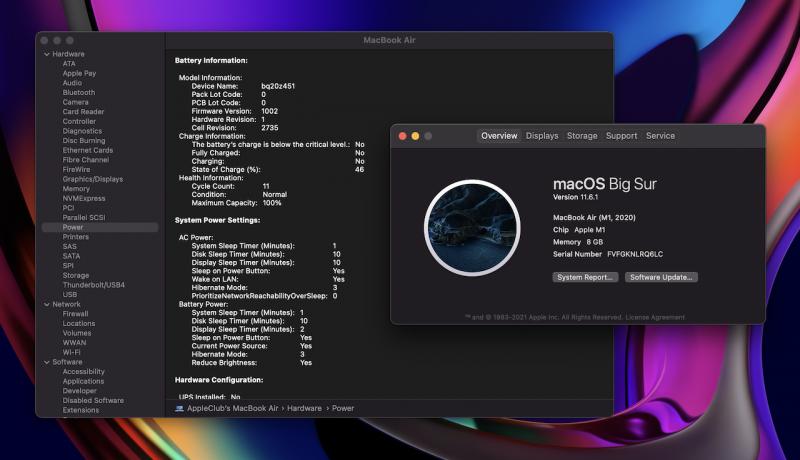The width and height of the screenshot is (800, 460).
Task: Select Controller in the sidebar
Action: (x=79, y=121)
